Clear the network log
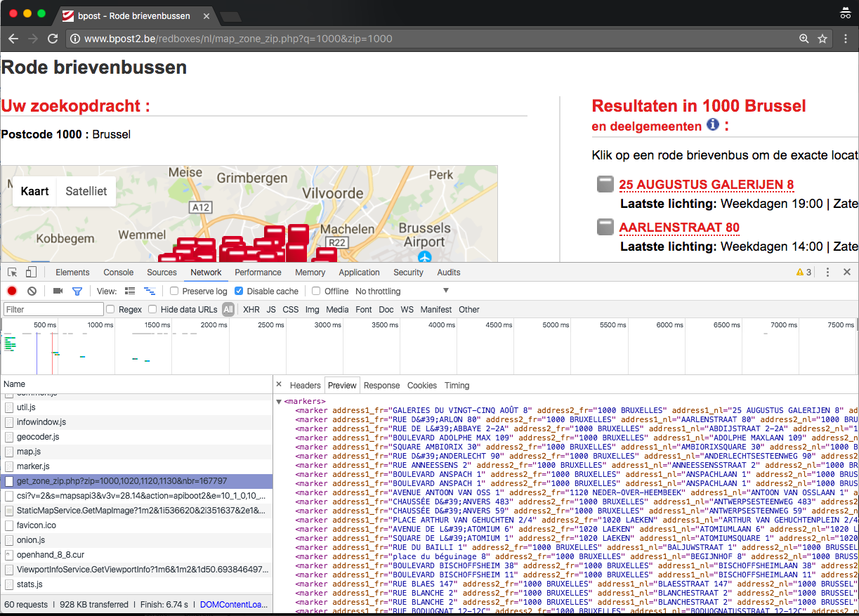This screenshot has height=616, width=859. click(32, 291)
